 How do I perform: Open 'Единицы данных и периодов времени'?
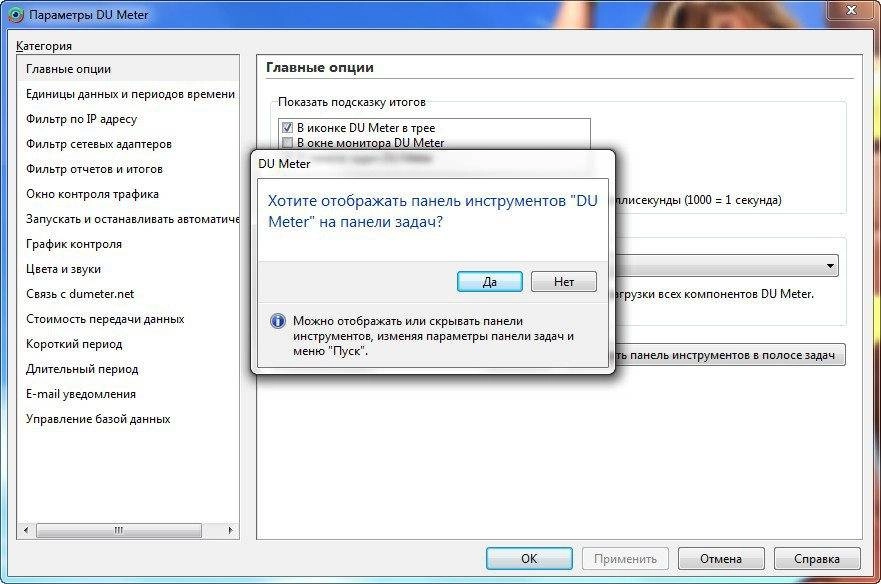[x=128, y=94]
